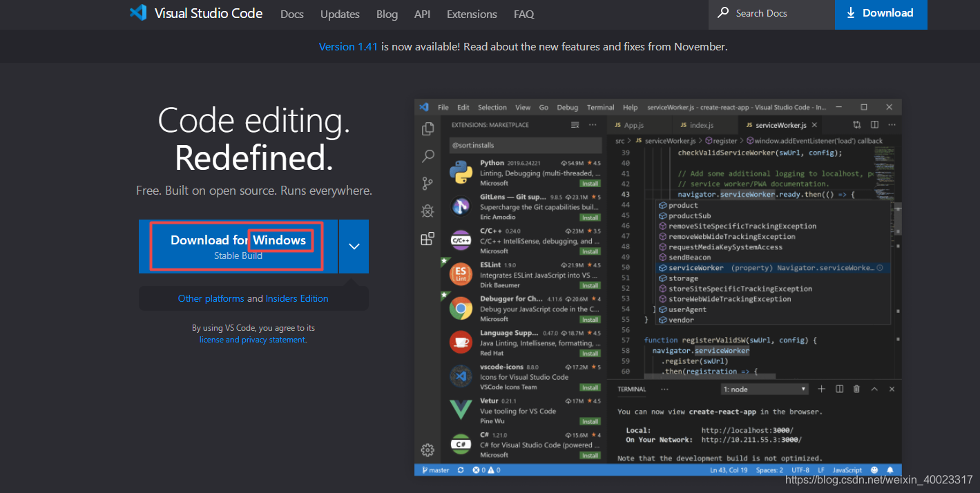Viewport: 980px width, 493px height.
Task: Go to the Extensions link in the top navigation
Action: tap(472, 14)
